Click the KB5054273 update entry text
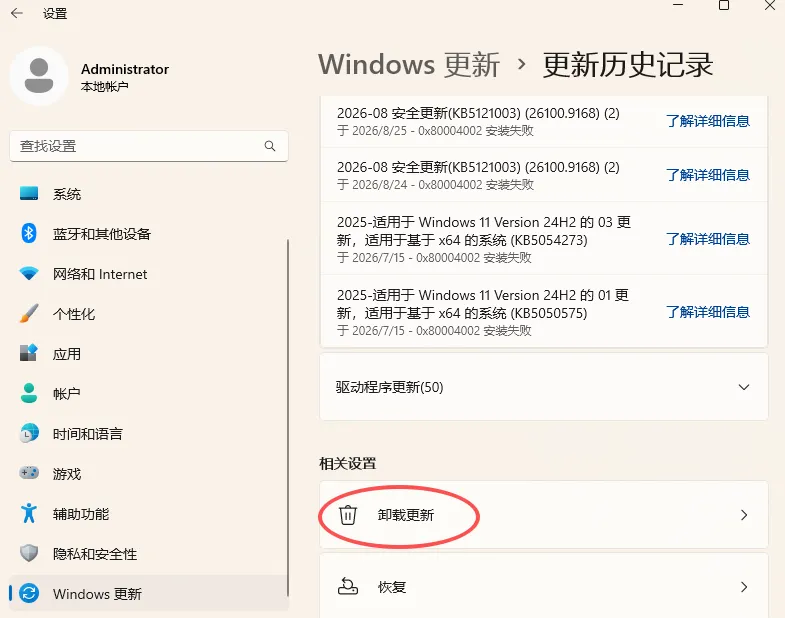The image size is (785, 618). (483, 231)
